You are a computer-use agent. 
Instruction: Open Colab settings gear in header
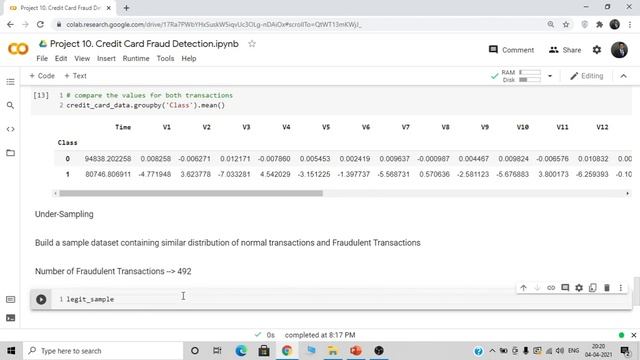pos(597,50)
